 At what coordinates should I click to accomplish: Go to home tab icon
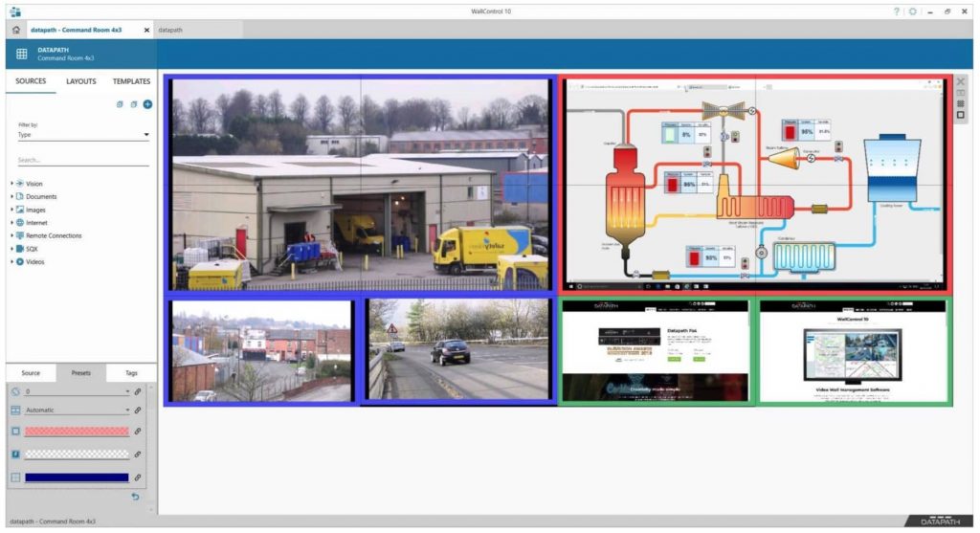16,30
